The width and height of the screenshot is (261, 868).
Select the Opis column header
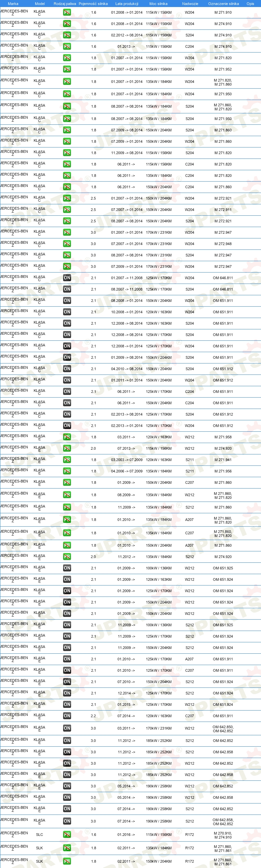tap(250, 4)
